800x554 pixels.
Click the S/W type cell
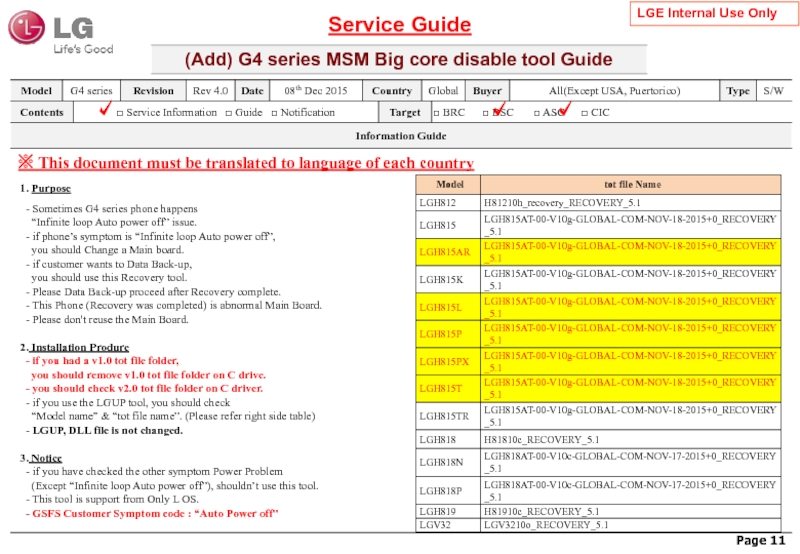tap(773, 91)
